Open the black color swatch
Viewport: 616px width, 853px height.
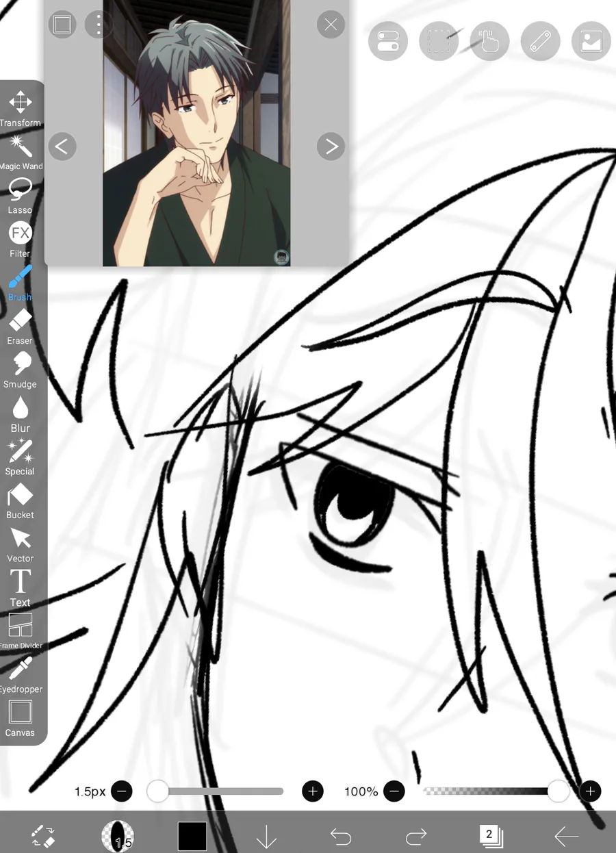point(192,836)
